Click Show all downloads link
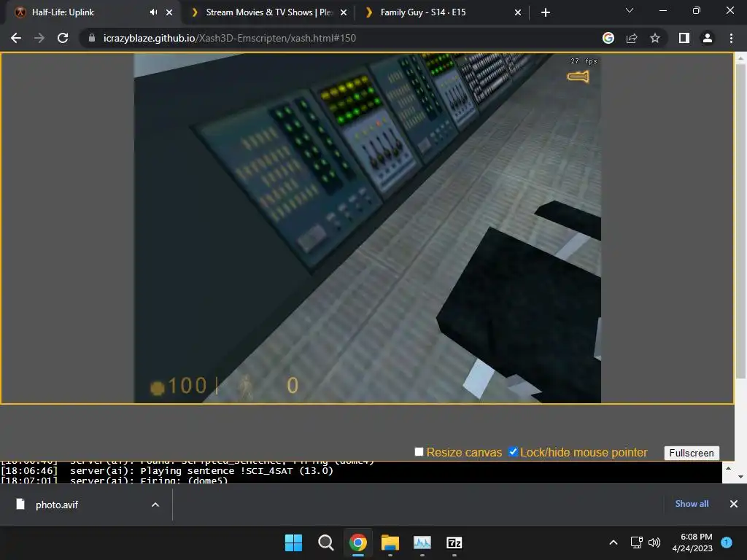Image resolution: width=747 pixels, height=560 pixels. [692, 504]
